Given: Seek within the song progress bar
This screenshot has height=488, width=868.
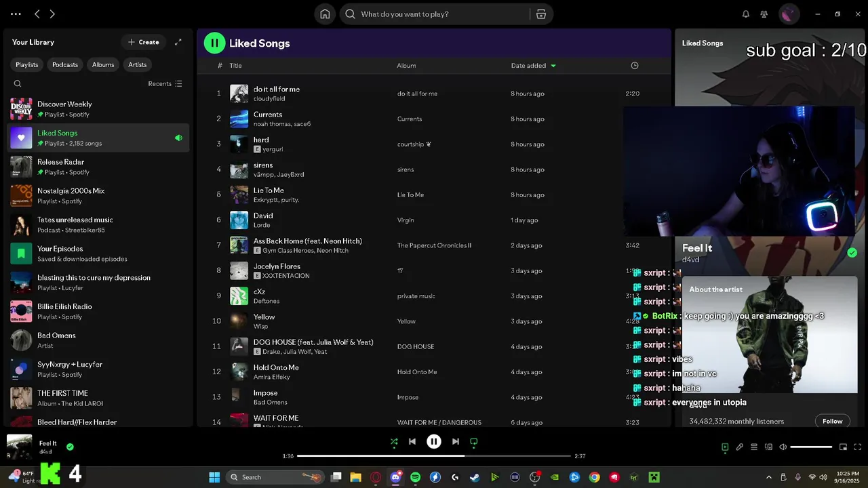Looking at the screenshot, I should [x=434, y=456].
